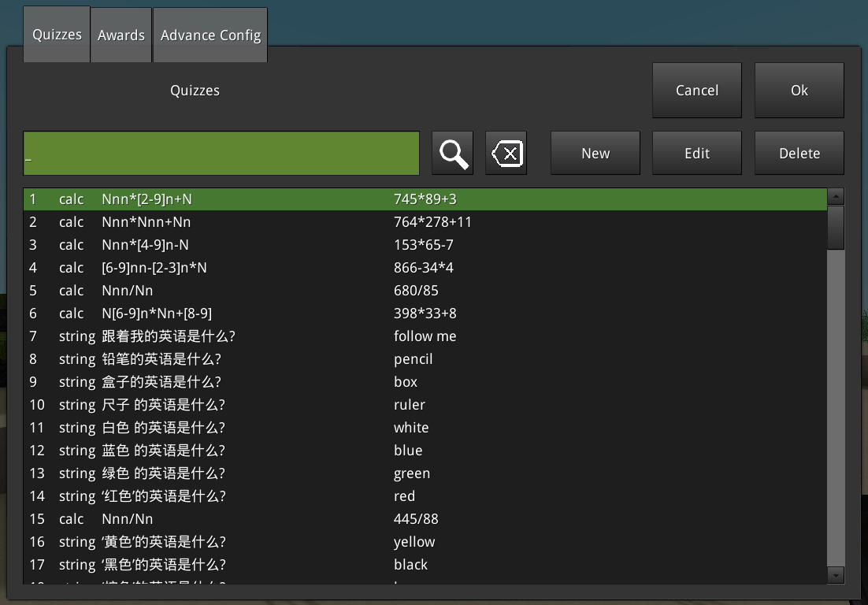Viewport: 868px width, 605px height.
Task: Select the quiz with answer follow me
Action: tap(425, 336)
